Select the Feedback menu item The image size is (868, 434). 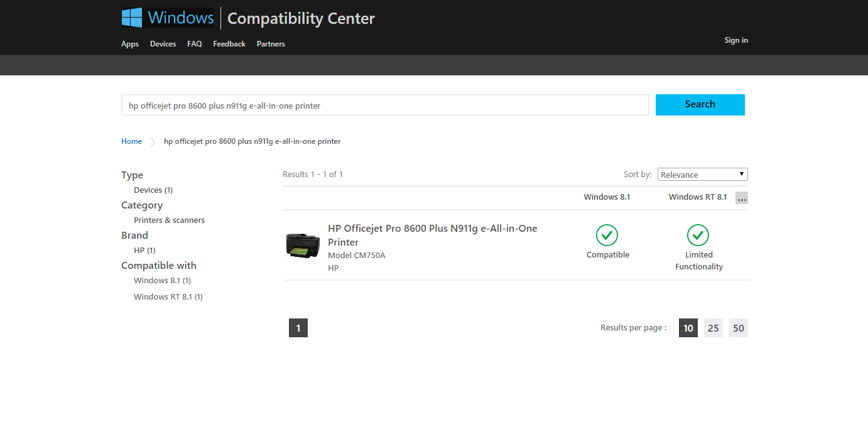229,44
